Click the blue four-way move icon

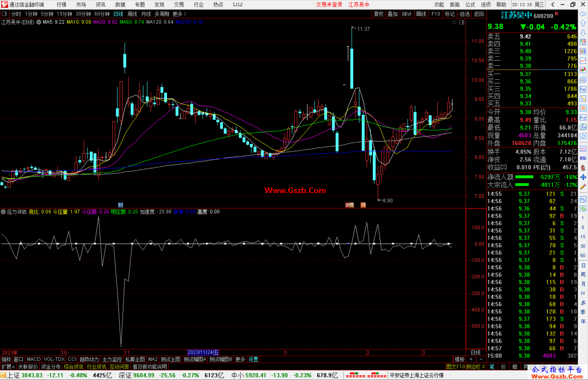click(x=583, y=177)
